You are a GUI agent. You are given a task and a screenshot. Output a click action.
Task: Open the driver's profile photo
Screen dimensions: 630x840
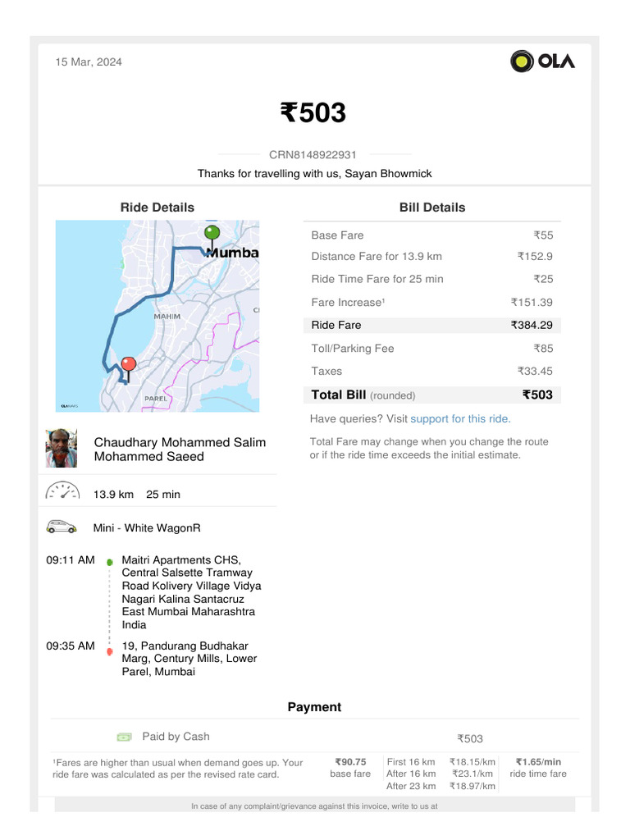click(x=62, y=449)
